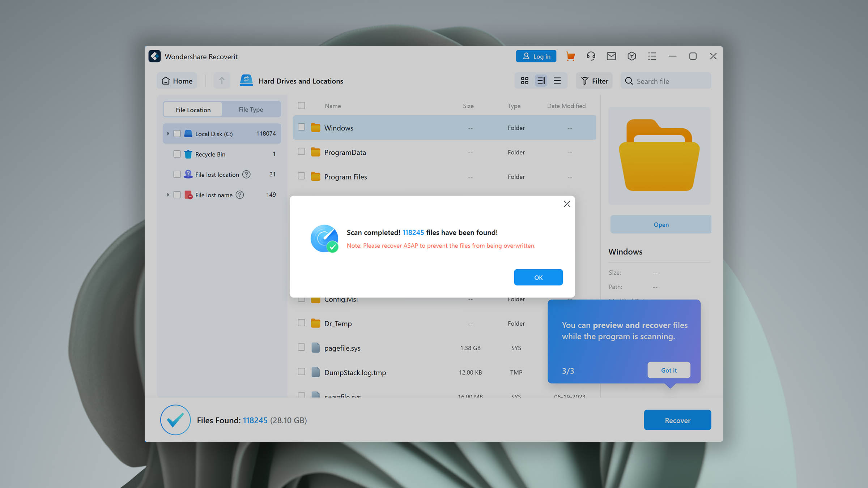The height and width of the screenshot is (488, 868).
Task: Open the shopping cart icon
Action: coord(570,56)
